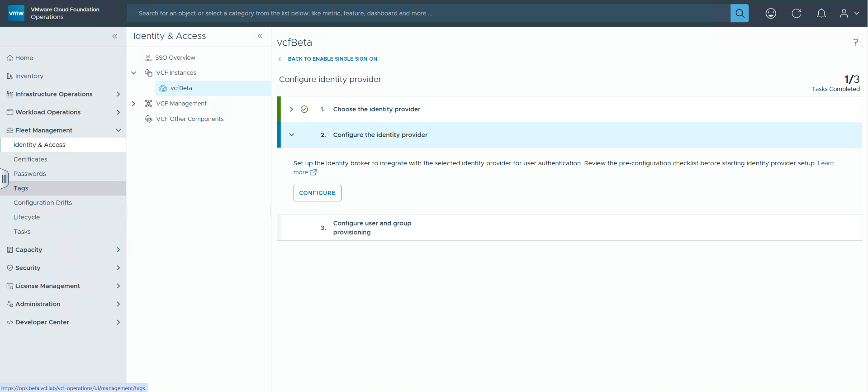Expand Developer Center chevron

[119, 322]
